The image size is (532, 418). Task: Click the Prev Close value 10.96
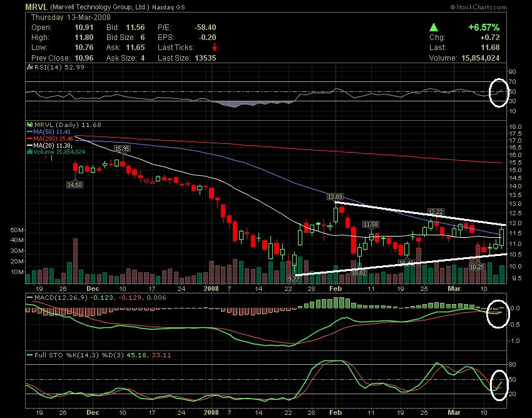[84, 58]
